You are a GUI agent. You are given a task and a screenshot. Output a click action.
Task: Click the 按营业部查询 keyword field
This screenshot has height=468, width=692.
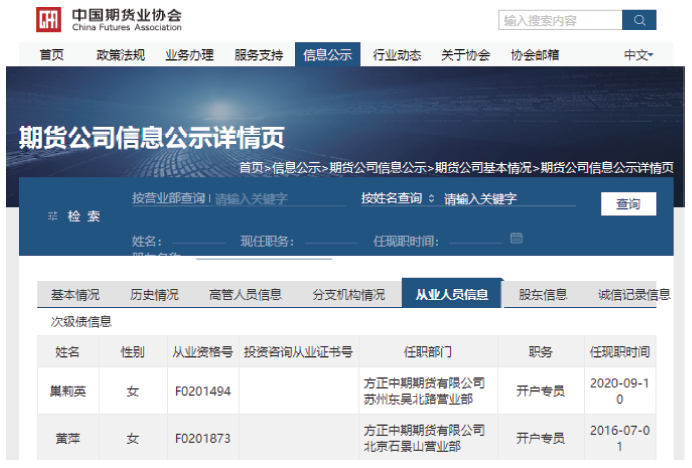[280, 199]
